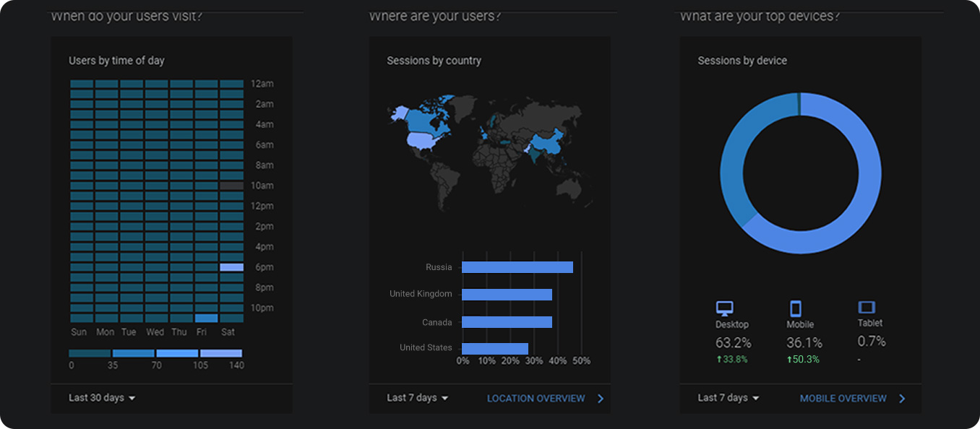Open the Mobile Overview link
Viewport: 980px width, 429px height.
point(843,398)
